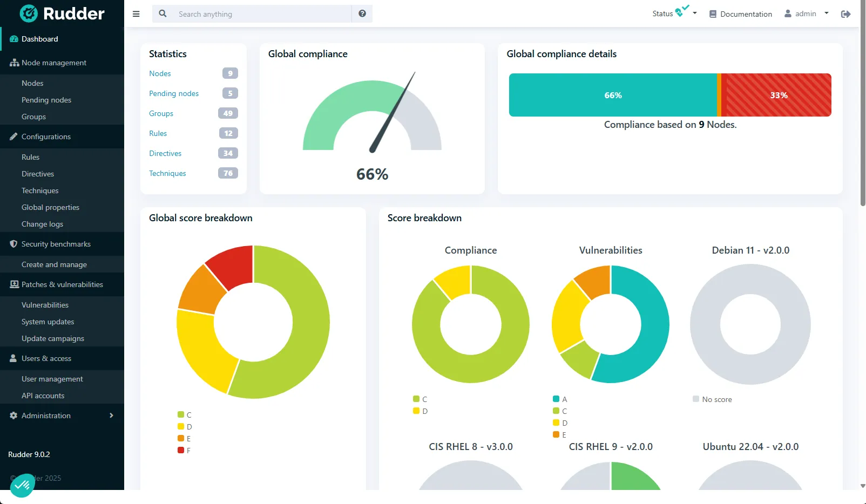The height and width of the screenshot is (504, 866).
Task: Open the Status dropdown arrow
Action: coord(695,13)
